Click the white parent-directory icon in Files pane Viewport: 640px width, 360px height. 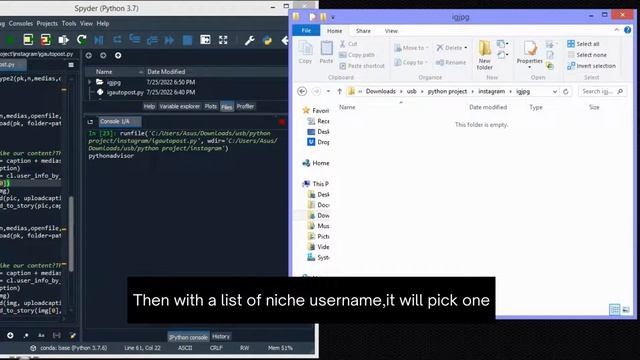coord(118,55)
